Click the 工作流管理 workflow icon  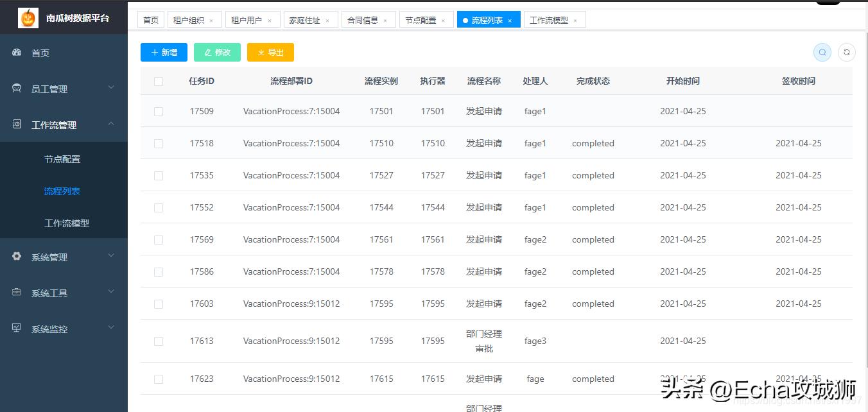tap(15, 124)
